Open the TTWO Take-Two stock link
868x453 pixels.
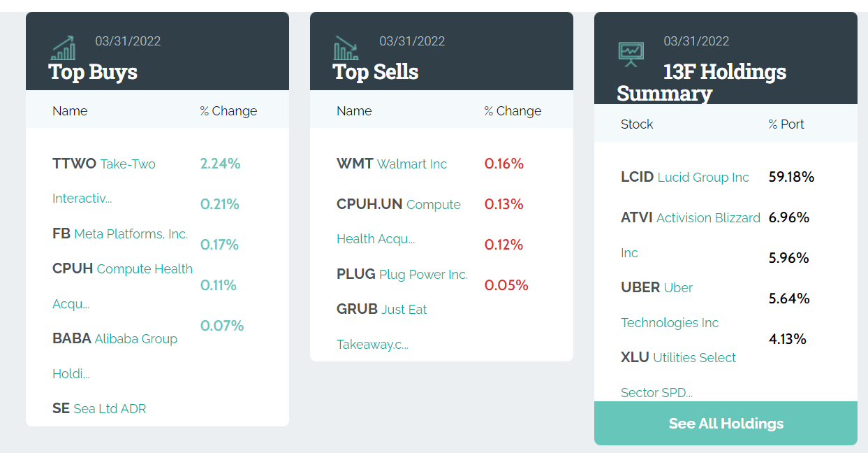104,164
